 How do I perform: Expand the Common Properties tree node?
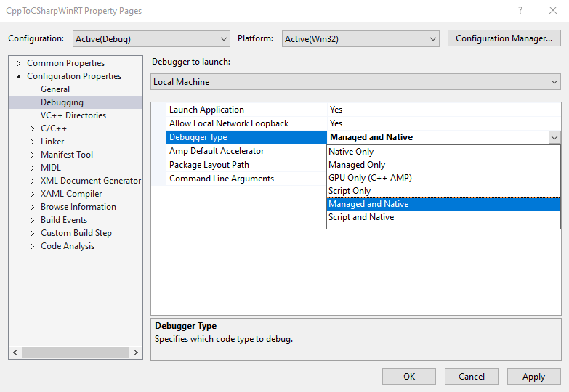point(19,63)
